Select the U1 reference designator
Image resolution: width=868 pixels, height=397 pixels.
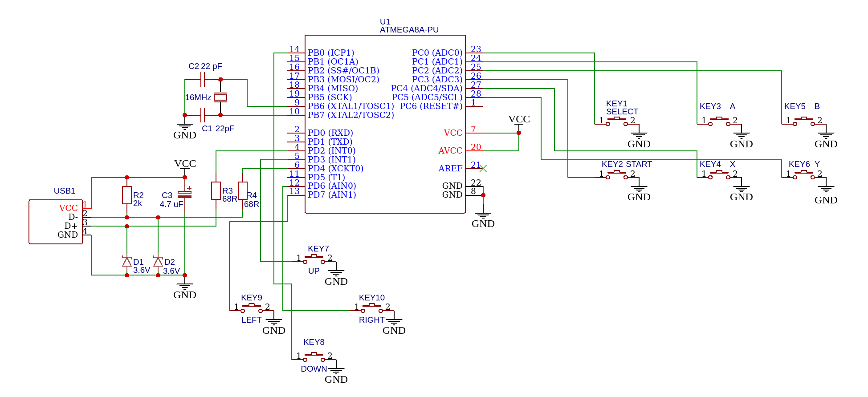click(385, 22)
